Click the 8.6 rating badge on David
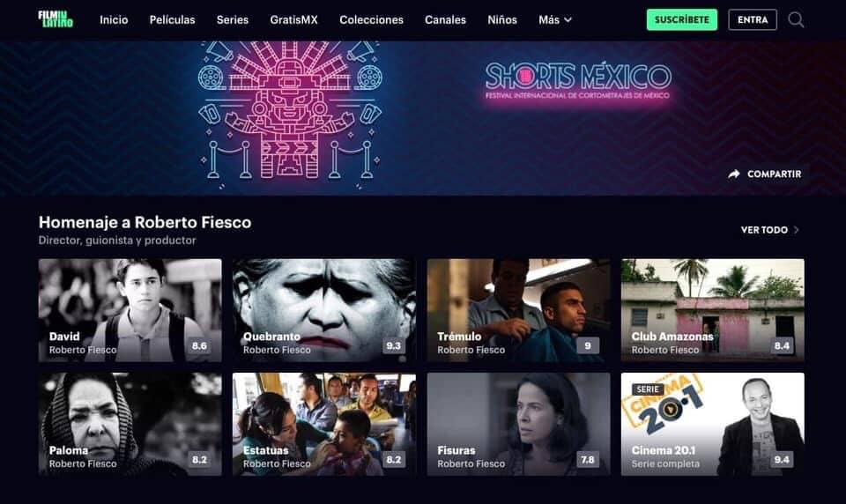The height and width of the screenshot is (504, 846). click(x=199, y=346)
